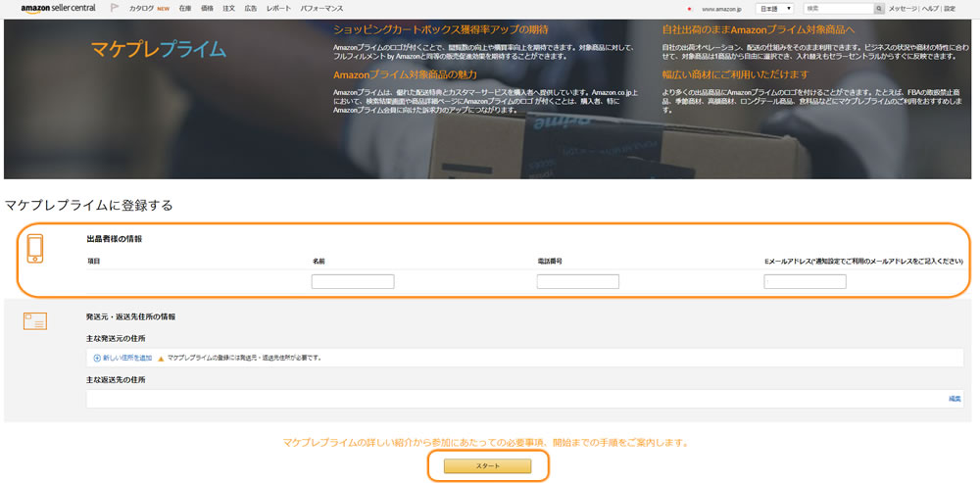Open the 価格 menu
This screenshot has height=483, width=980.
(x=207, y=9)
